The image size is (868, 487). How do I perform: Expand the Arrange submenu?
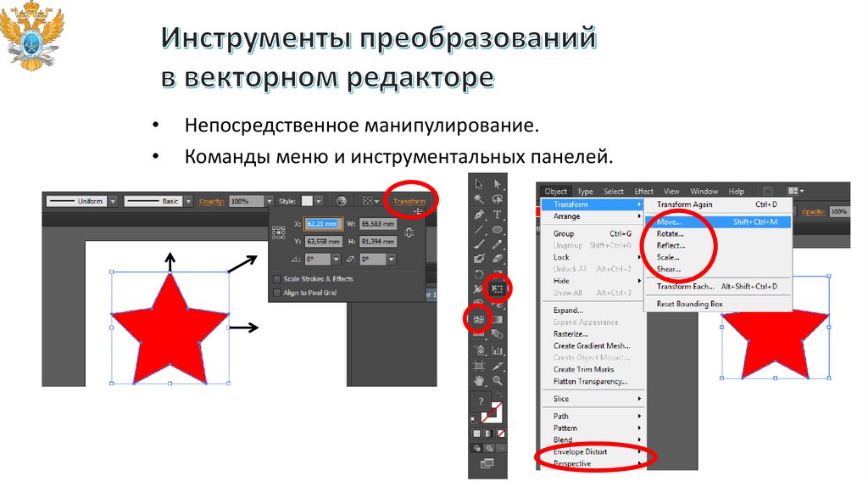(592, 216)
